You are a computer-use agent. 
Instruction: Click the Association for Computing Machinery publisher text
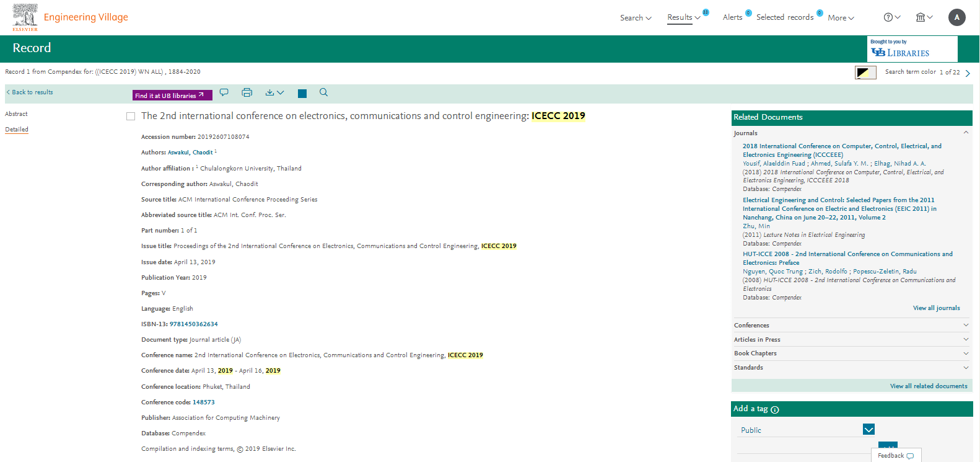coord(225,418)
